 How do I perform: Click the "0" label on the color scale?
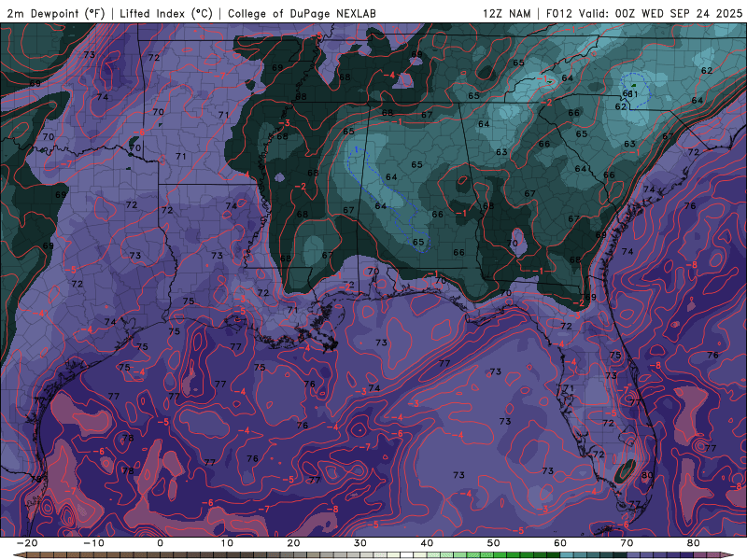click(160, 543)
